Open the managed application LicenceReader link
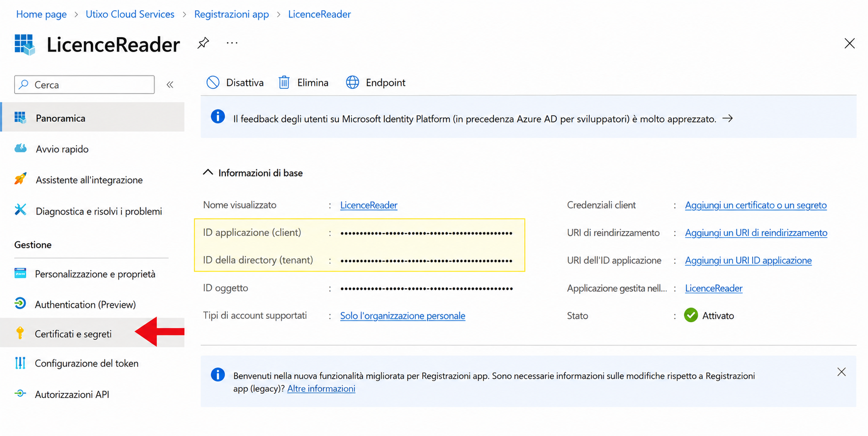 click(714, 288)
